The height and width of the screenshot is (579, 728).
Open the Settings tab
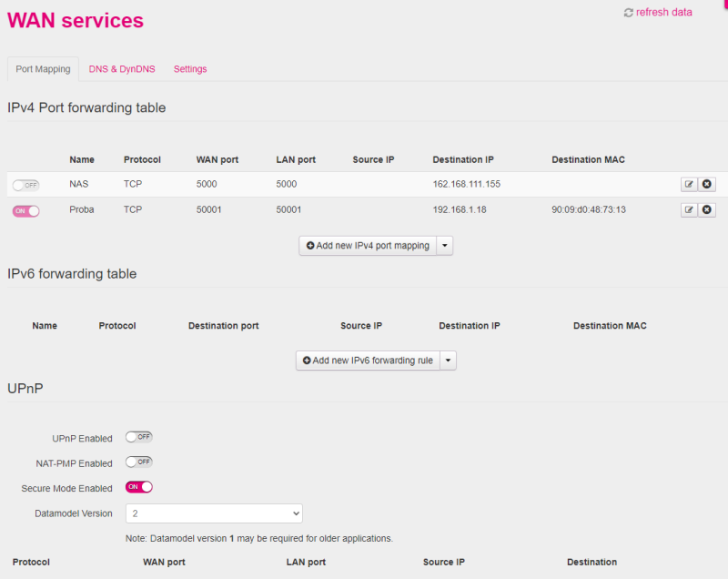point(190,69)
